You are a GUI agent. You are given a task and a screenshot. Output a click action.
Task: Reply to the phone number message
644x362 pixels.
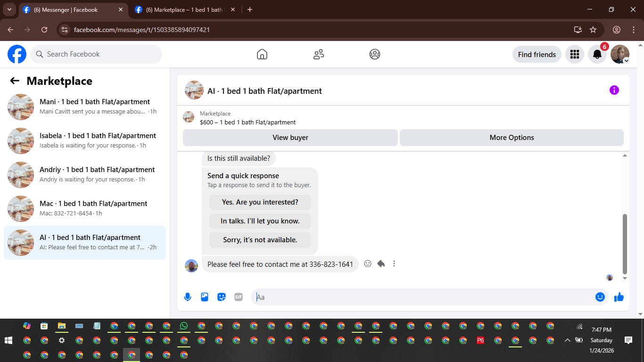point(381,263)
